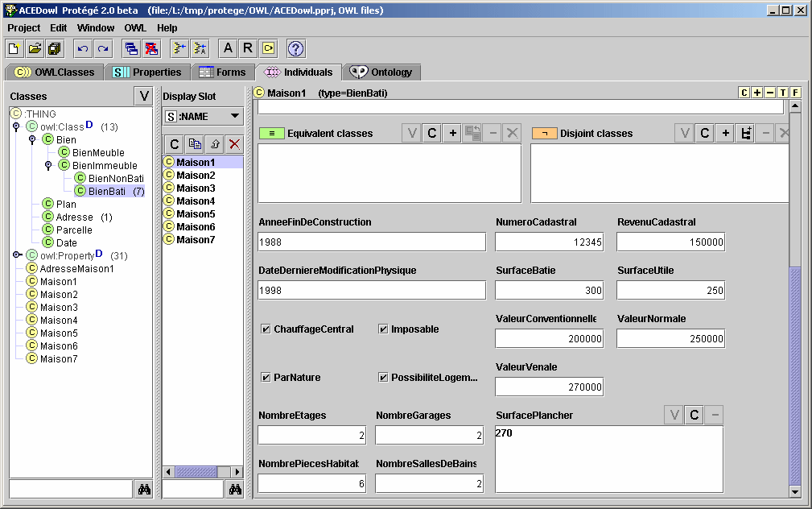Delete selected instance with red X icon
The height and width of the screenshot is (509, 812).
(x=234, y=144)
